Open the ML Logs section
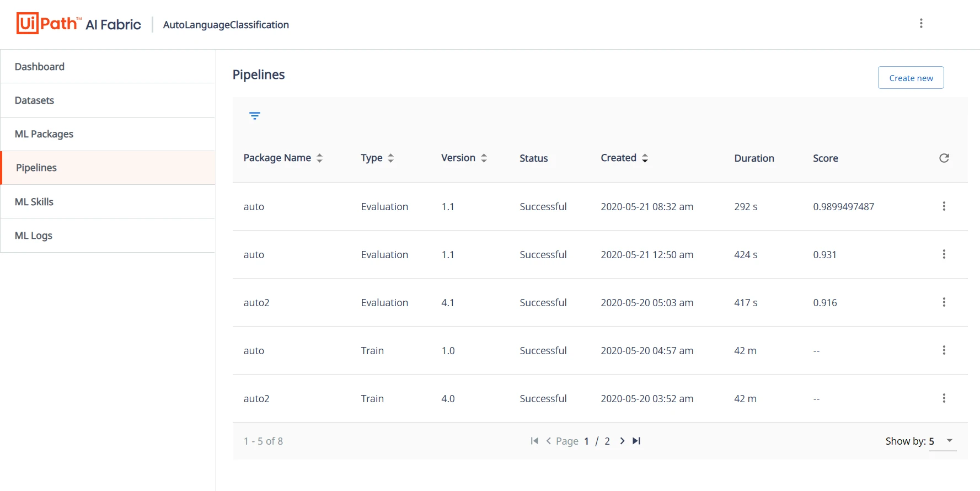 [108, 236]
